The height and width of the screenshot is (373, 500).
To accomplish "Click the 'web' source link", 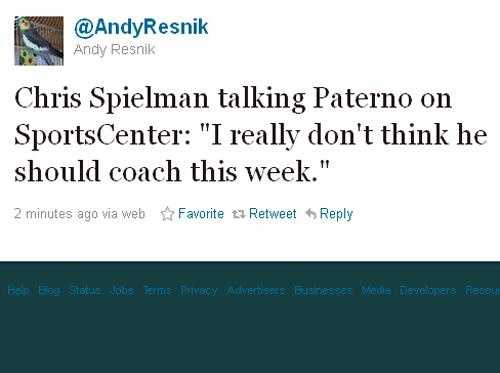I will tap(133, 214).
